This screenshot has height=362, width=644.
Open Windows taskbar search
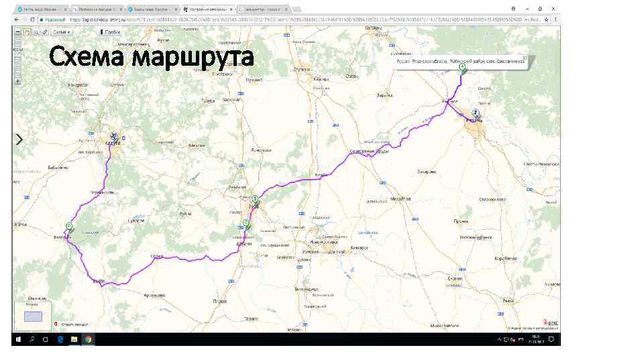(32, 339)
